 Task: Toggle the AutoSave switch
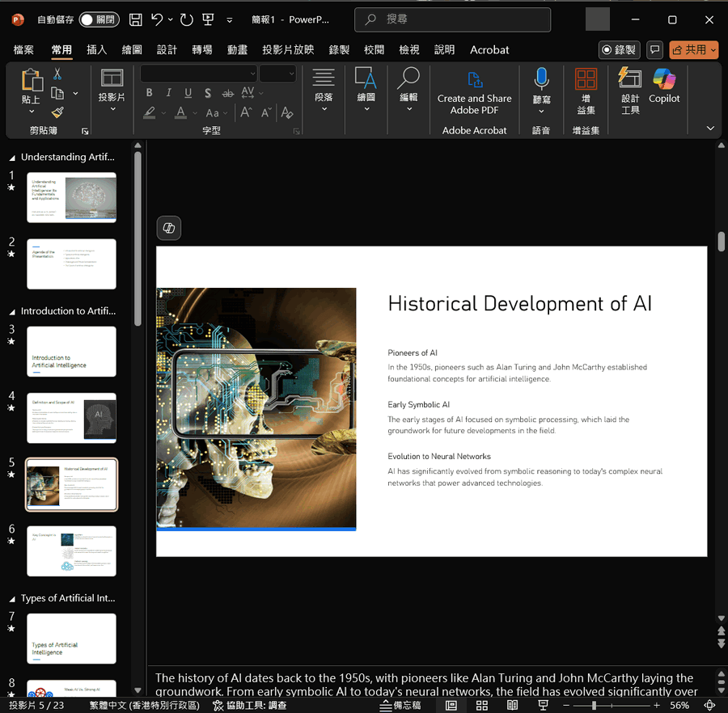99,19
